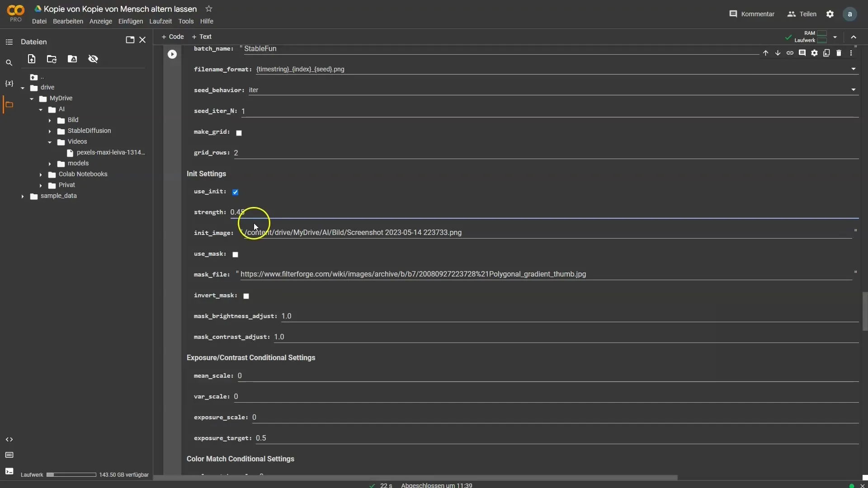Click the mount Drive icon
Viewport: 868px width, 488px height.
pos(72,59)
